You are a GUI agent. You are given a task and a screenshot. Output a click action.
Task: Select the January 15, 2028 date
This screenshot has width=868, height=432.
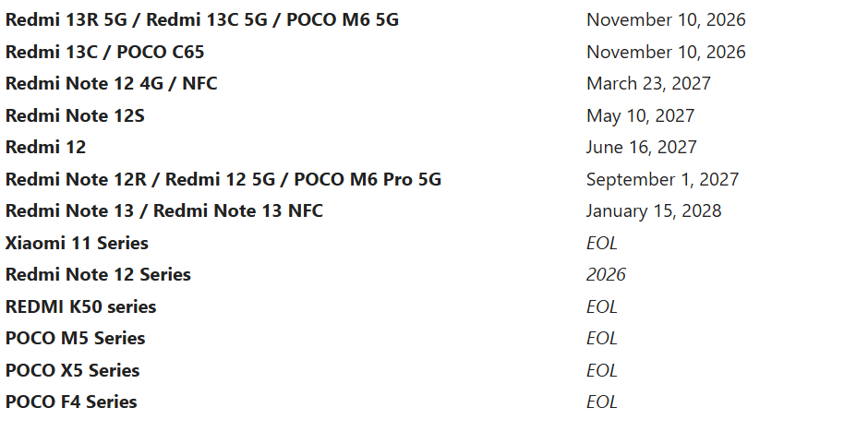coord(654,211)
